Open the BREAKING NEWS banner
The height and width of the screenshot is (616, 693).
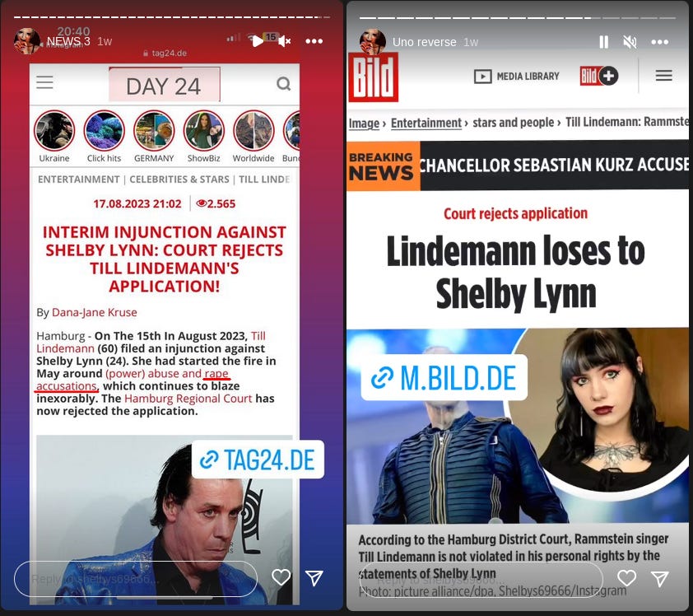[x=518, y=166]
